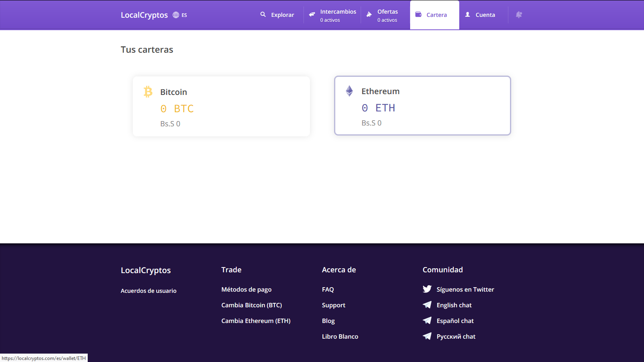Open the notifications bell icon

click(519, 14)
